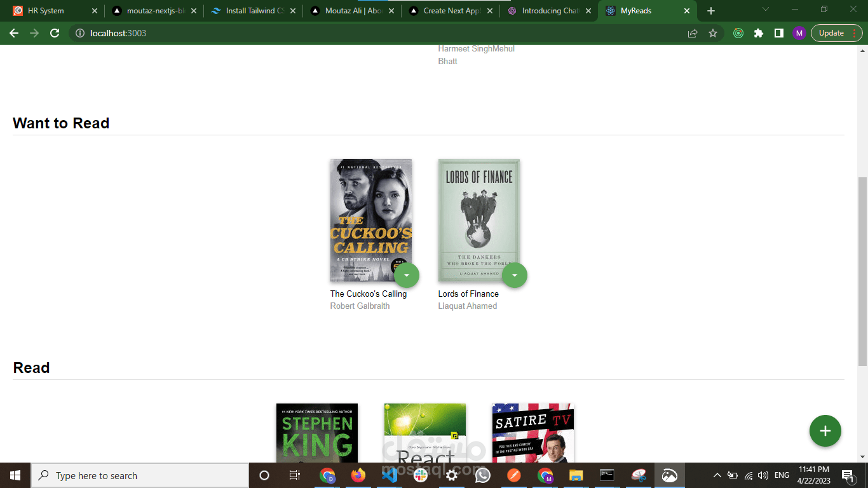Open WhatsApp from the taskbar
This screenshot has height=488, width=868.
coord(483,475)
